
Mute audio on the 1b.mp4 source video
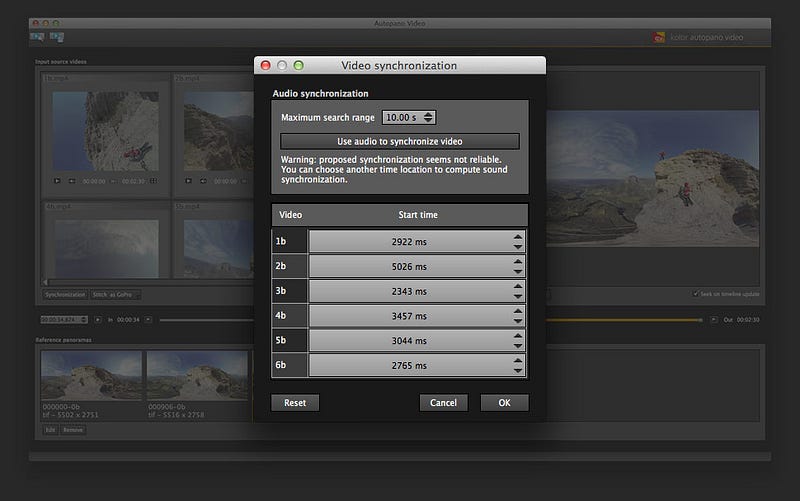click(72, 181)
